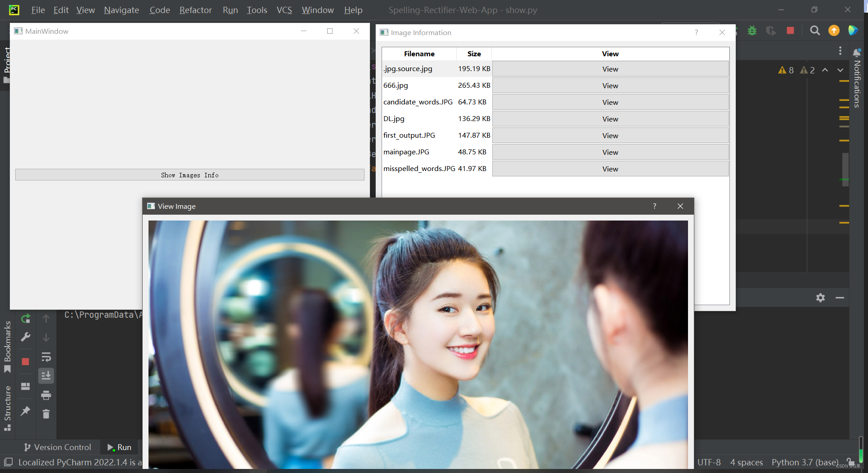Open the Edit menu

click(61, 10)
